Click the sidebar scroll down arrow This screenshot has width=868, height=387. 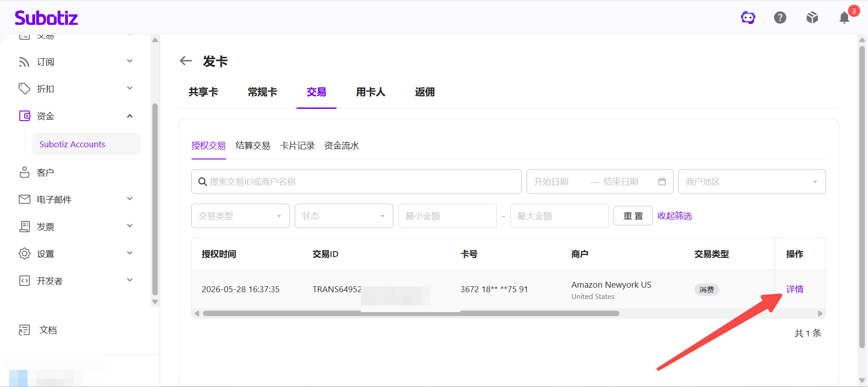coord(155,302)
